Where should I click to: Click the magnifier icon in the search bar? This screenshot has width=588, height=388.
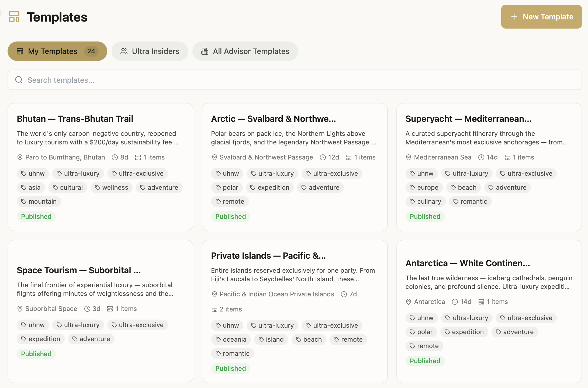[19, 80]
